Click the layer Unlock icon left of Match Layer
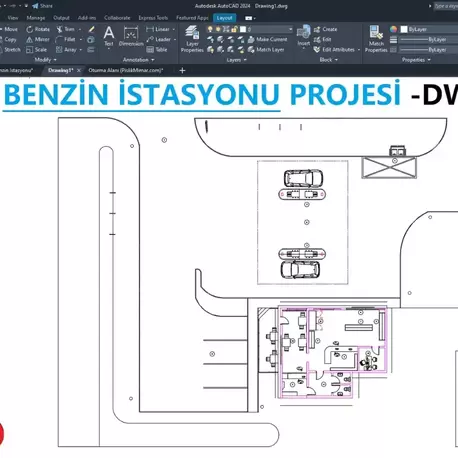Screen dimensions: 458x458 point(241,50)
